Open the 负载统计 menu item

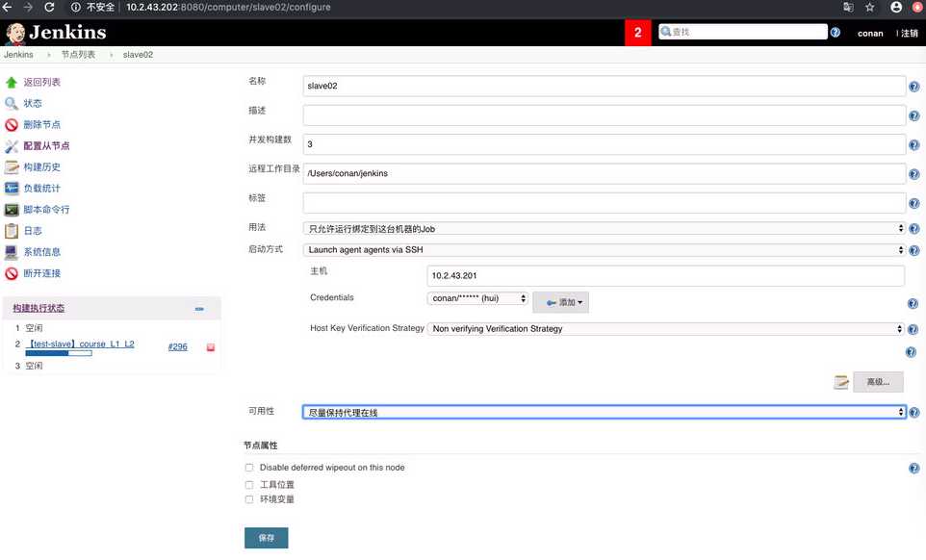click(x=42, y=189)
